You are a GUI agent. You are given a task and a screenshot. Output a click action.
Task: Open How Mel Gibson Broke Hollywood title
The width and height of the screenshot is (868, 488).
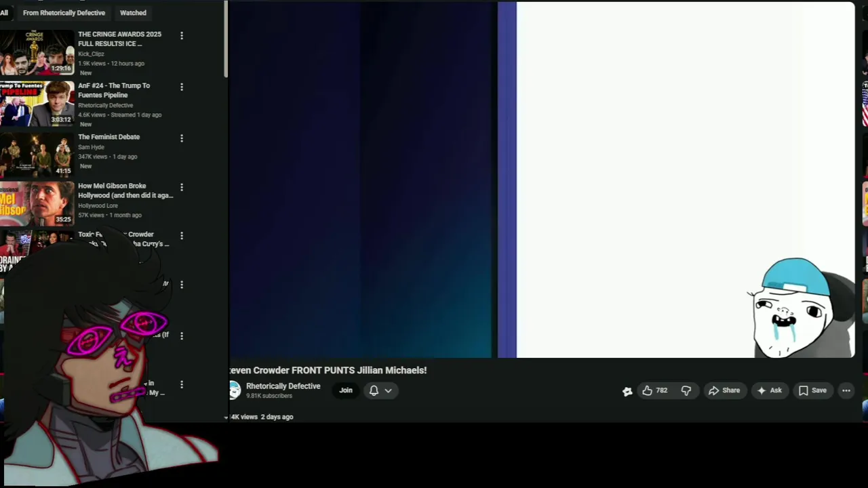point(125,190)
